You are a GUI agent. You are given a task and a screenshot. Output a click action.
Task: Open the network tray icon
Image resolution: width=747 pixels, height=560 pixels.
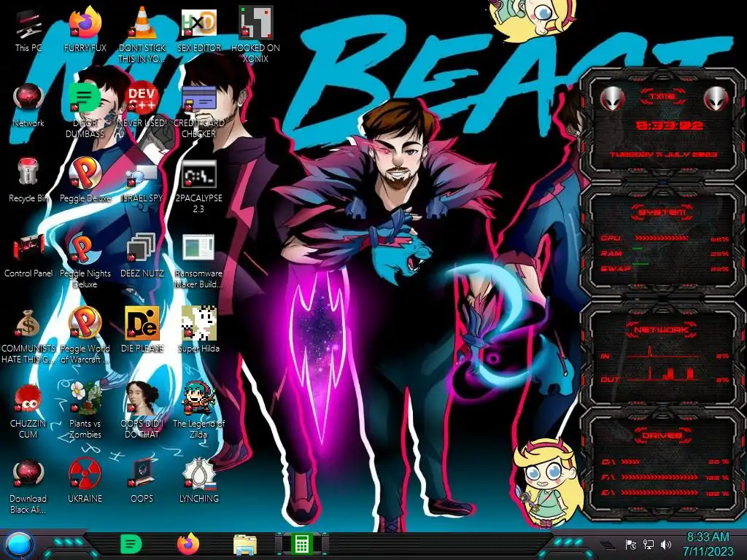coord(649,544)
